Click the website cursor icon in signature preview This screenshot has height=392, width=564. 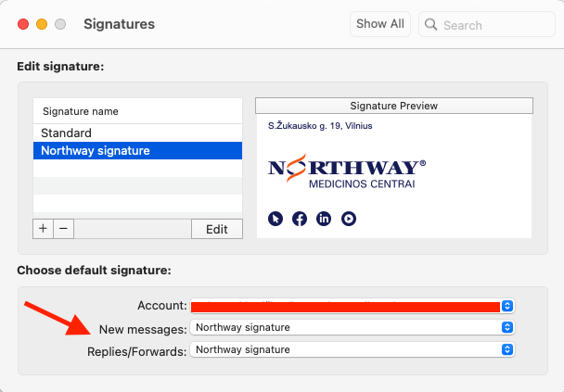point(276,219)
